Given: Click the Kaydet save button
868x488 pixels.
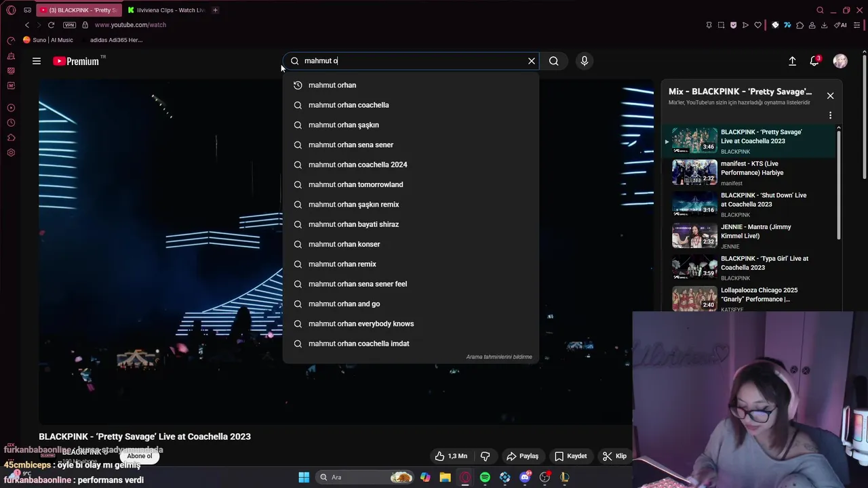Looking at the screenshot, I should point(571,456).
